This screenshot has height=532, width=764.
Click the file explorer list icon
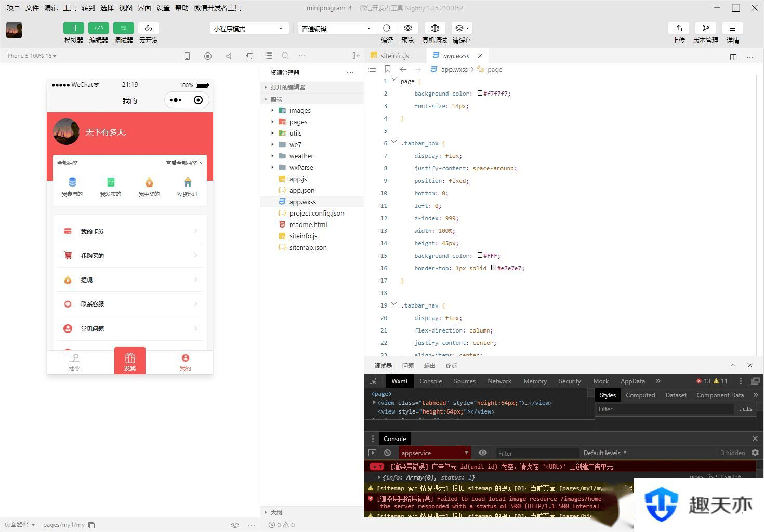click(x=269, y=56)
